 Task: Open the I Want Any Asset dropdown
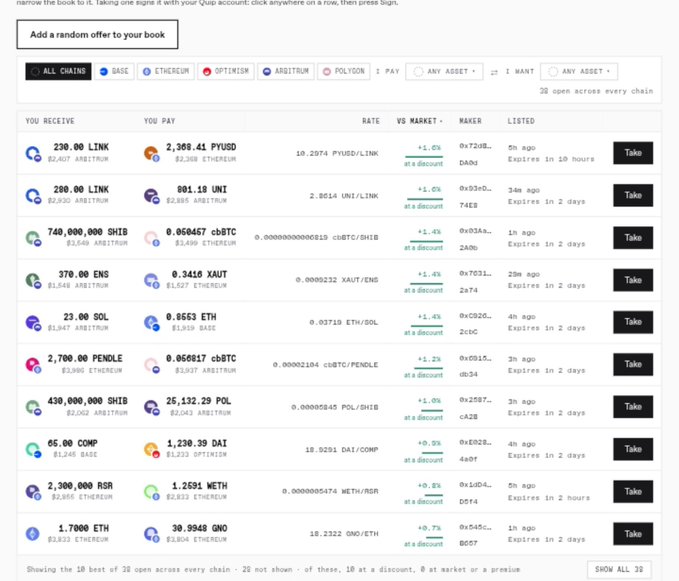click(x=579, y=71)
